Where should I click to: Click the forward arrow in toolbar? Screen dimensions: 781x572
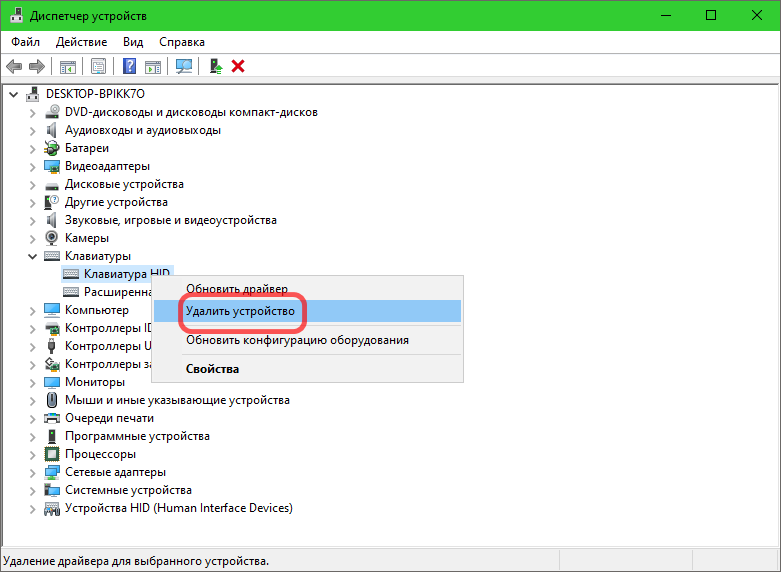[37, 66]
